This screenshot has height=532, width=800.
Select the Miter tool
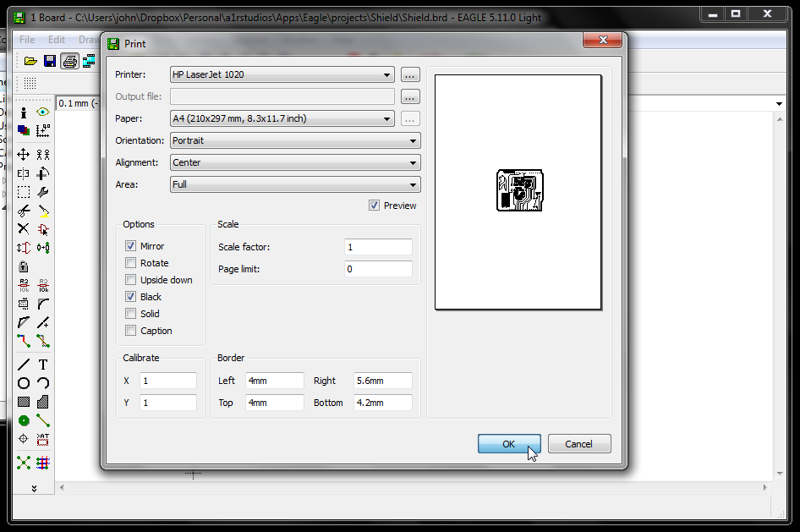(43, 304)
